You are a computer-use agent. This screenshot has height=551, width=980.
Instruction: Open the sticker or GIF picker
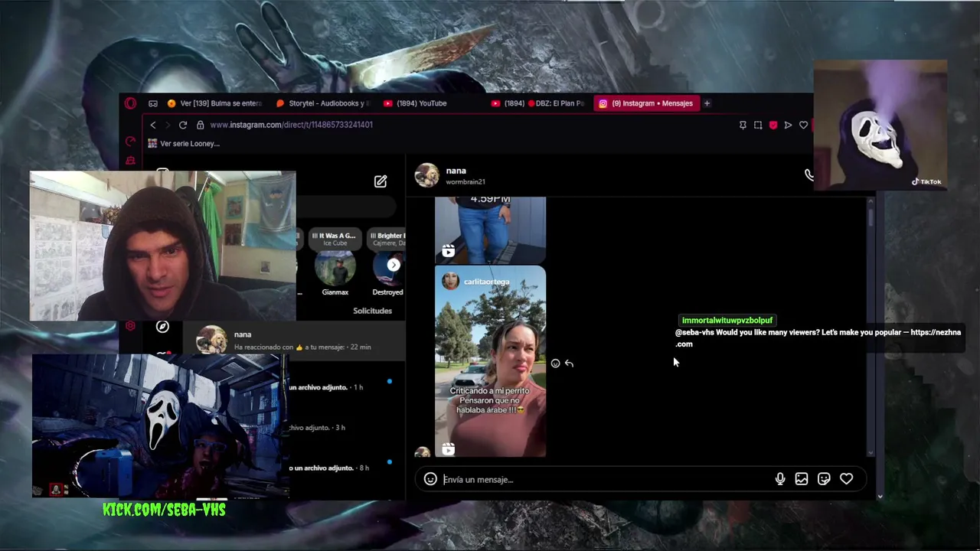824,479
